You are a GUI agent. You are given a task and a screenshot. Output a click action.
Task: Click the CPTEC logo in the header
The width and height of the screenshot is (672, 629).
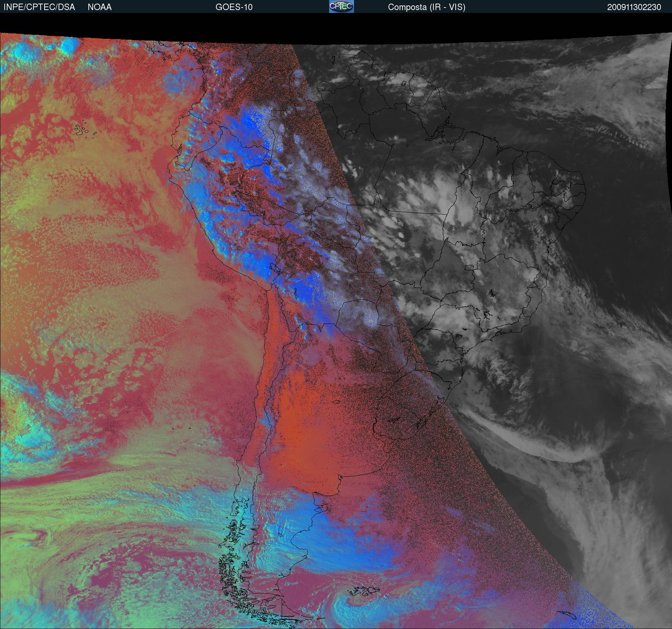tap(341, 7)
